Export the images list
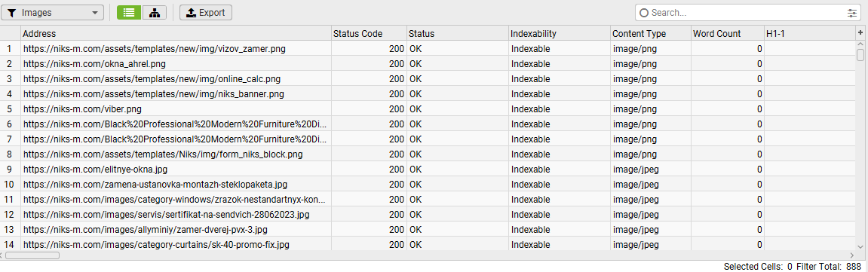The width and height of the screenshot is (868, 272). [x=206, y=13]
